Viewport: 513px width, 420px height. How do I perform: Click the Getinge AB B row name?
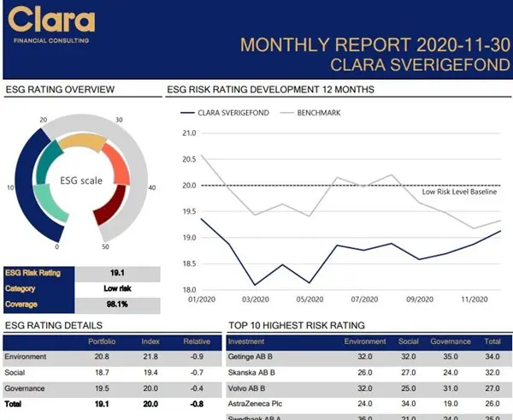pyautogui.click(x=251, y=357)
